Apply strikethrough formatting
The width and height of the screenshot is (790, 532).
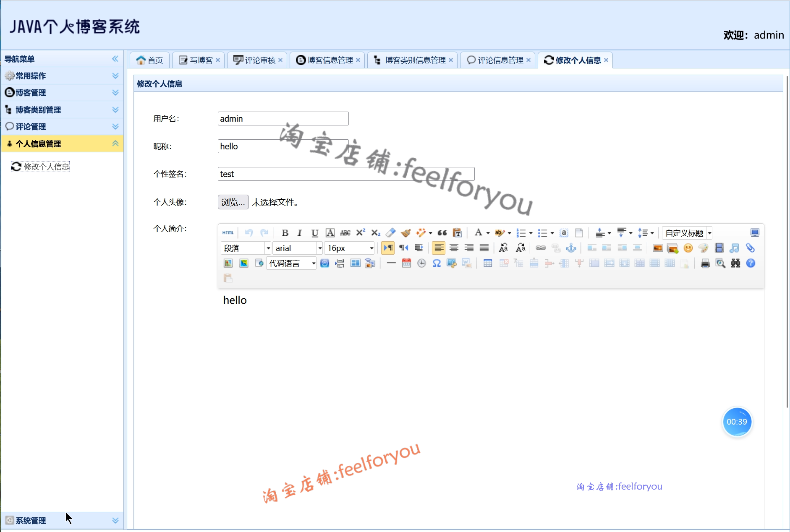pos(345,233)
